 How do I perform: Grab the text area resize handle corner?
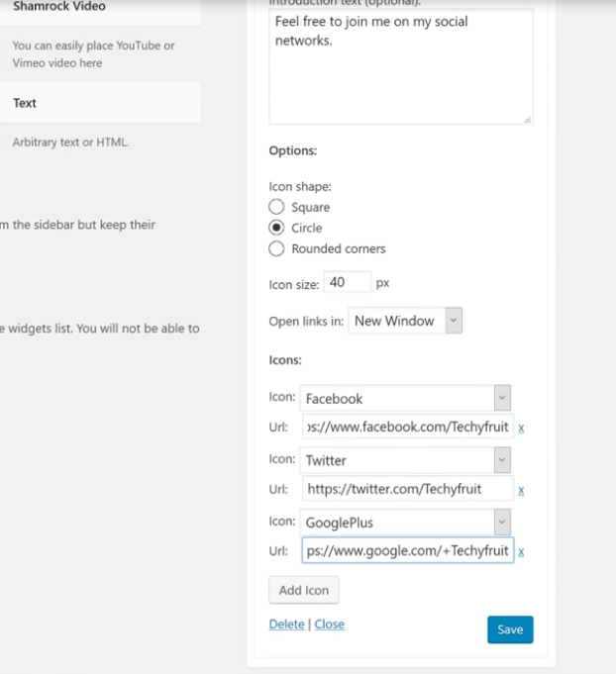(528, 120)
